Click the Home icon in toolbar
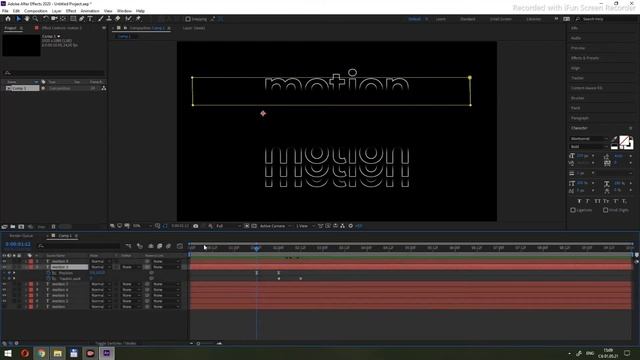 [8, 19]
